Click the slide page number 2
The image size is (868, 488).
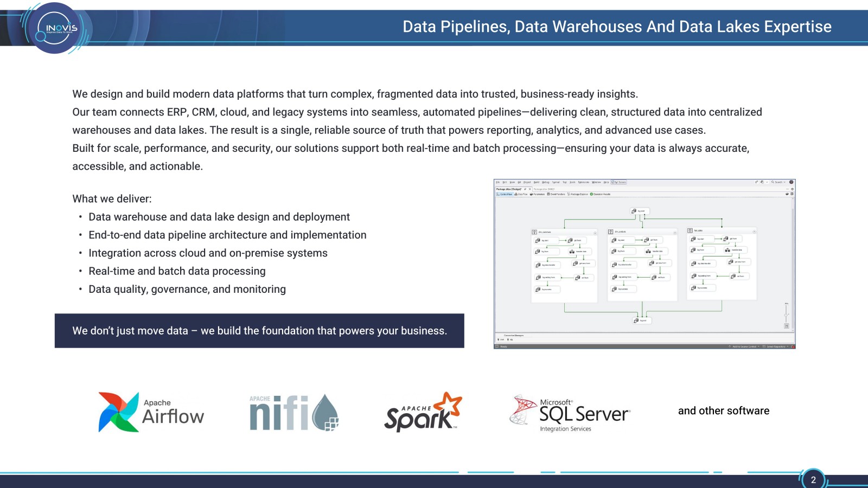813,479
